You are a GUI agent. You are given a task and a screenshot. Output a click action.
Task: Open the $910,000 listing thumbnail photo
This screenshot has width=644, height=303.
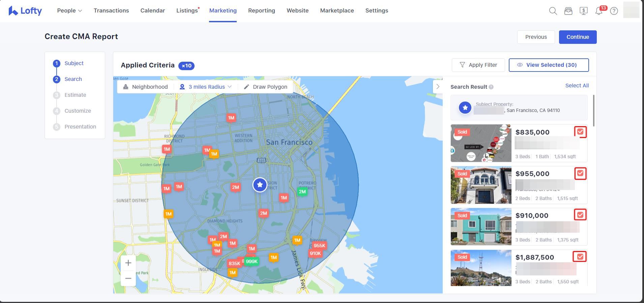click(481, 226)
